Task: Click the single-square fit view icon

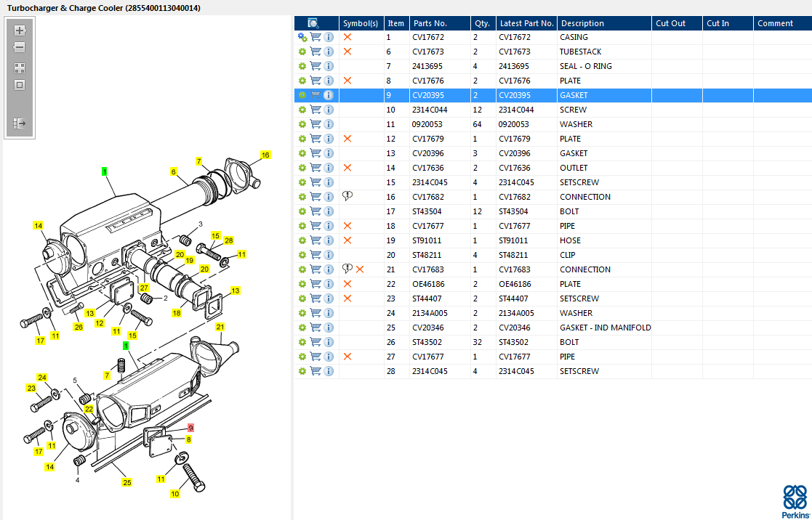Action: pos(20,85)
